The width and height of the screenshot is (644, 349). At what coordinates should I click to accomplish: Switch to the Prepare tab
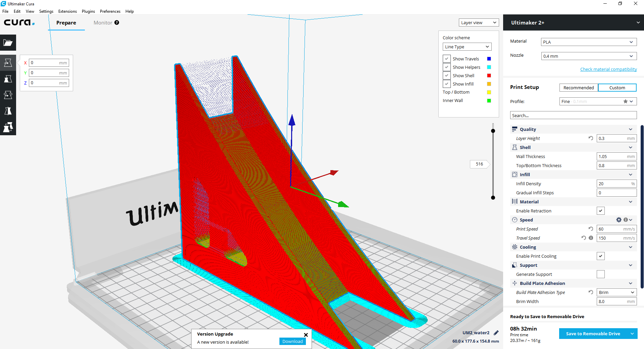[x=66, y=22]
